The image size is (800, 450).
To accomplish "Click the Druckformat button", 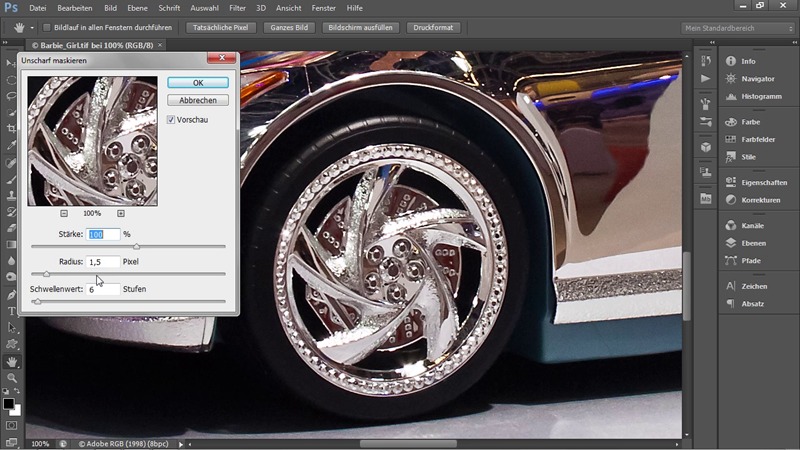I will 433,28.
